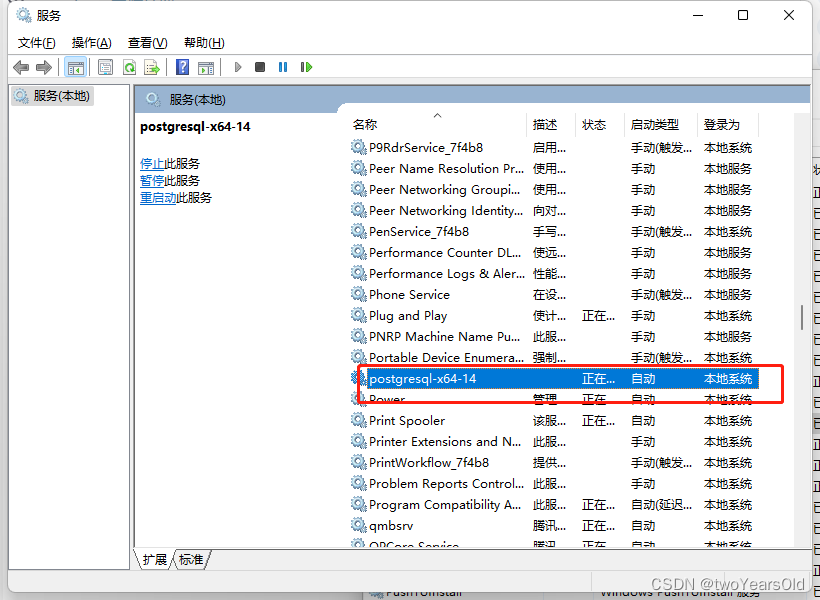820x600 pixels.
Task: Switch to the 扩展 tab
Action: (154, 560)
